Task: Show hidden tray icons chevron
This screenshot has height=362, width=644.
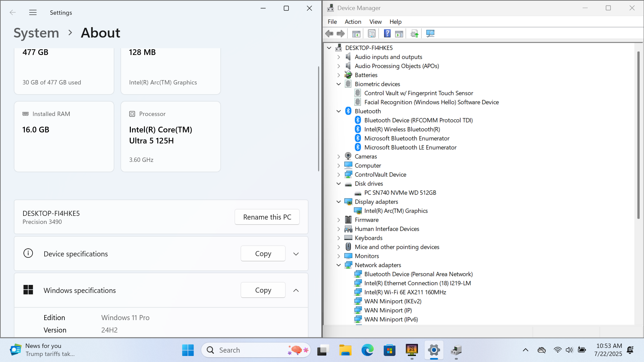Action: click(526, 350)
